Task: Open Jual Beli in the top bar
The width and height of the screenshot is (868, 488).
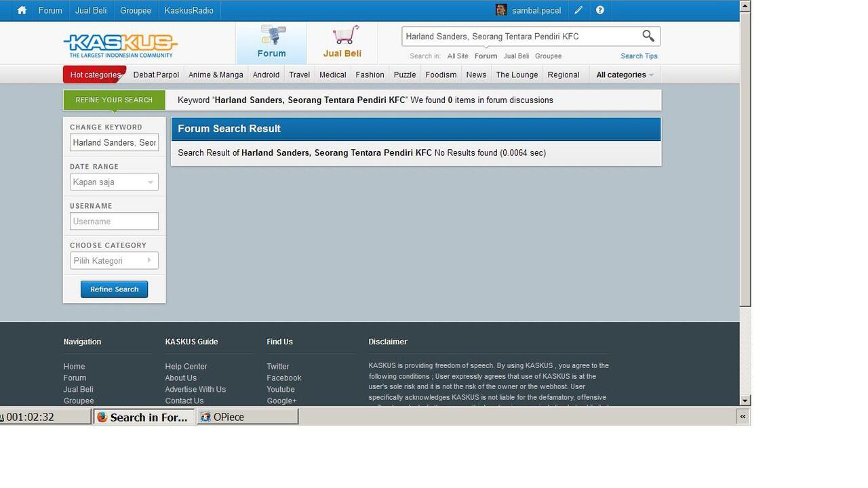Action: point(91,10)
